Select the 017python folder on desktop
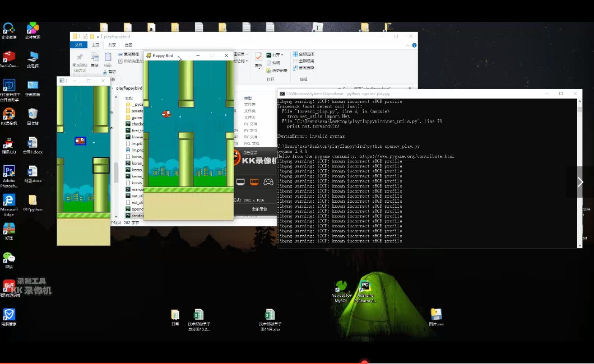The image size is (594, 364). 33,203
